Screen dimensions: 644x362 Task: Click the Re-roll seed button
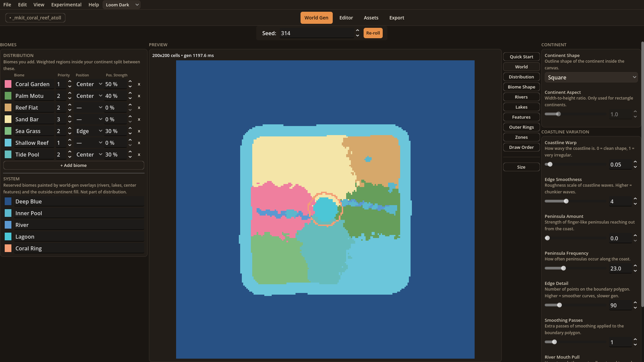tap(373, 33)
